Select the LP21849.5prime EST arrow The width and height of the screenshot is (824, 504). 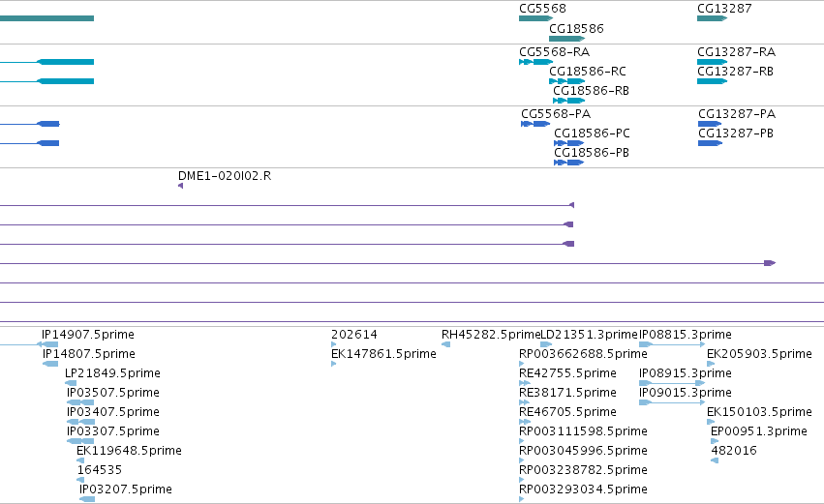(x=71, y=383)
